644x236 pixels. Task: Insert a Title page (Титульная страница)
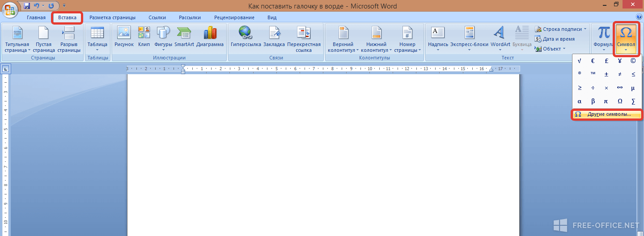click(17, 39)
